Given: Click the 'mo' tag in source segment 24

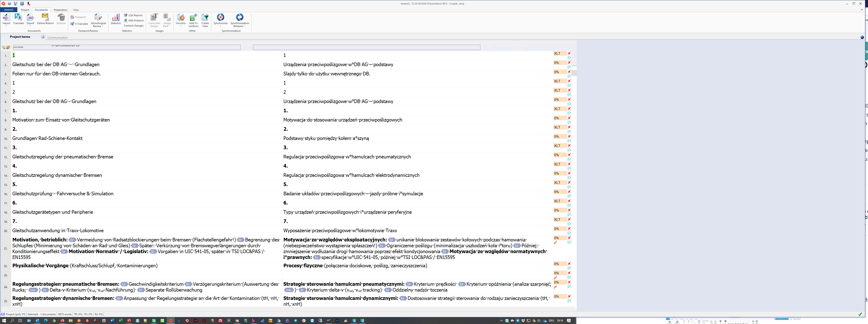Looking at the screenshot, I should 33,290.
